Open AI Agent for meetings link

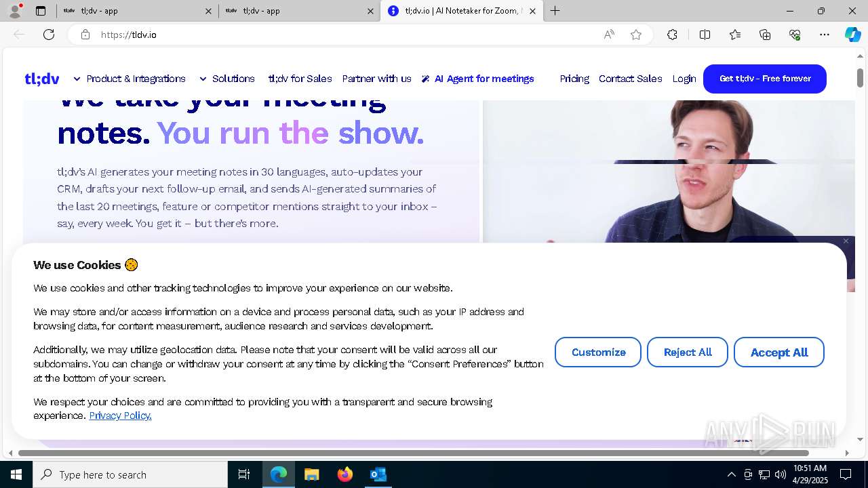pos(478,79)
